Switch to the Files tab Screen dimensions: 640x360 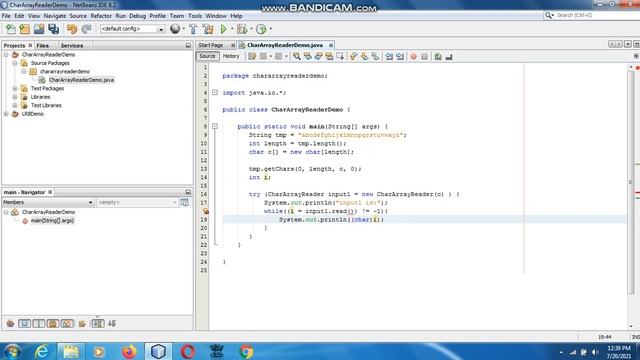[x=42, y=46]
